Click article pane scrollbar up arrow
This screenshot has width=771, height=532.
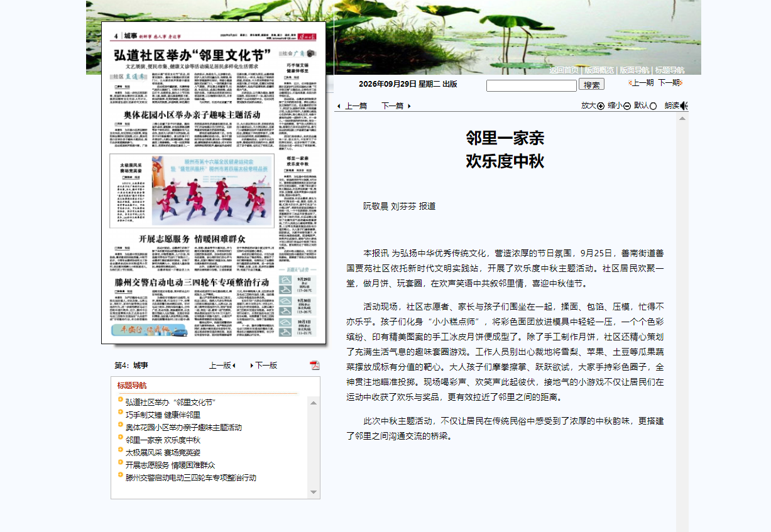coord(682,119)
